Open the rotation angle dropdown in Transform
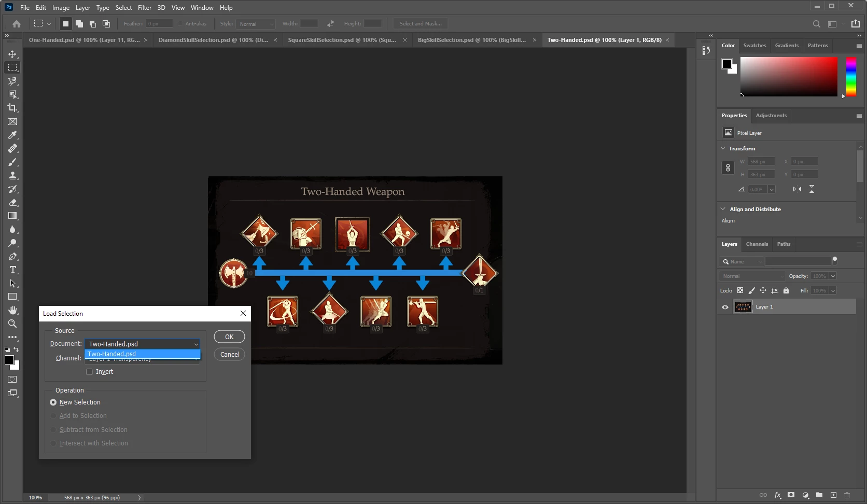The width and height of the screenshot is (867, 504). click(x=772, y=189)
